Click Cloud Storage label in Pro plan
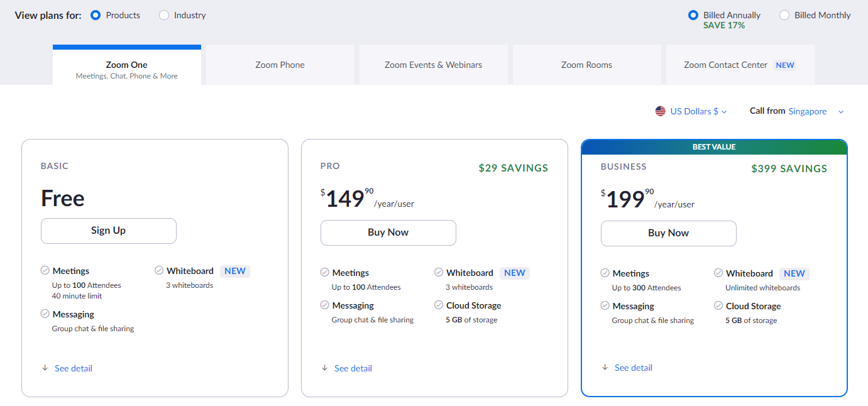Screen dimensions: 868x406 pyautogui.click(x=474, y=305)
